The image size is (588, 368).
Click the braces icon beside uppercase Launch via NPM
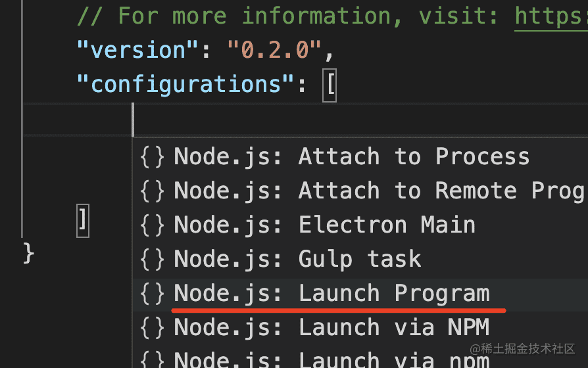coord(153,328)
